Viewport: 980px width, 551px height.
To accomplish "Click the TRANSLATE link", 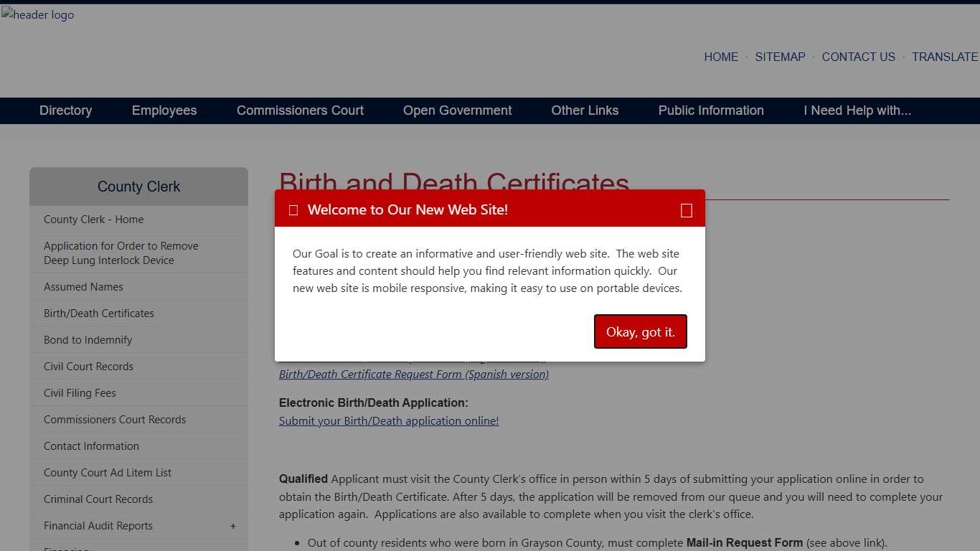I will point(945,57).
